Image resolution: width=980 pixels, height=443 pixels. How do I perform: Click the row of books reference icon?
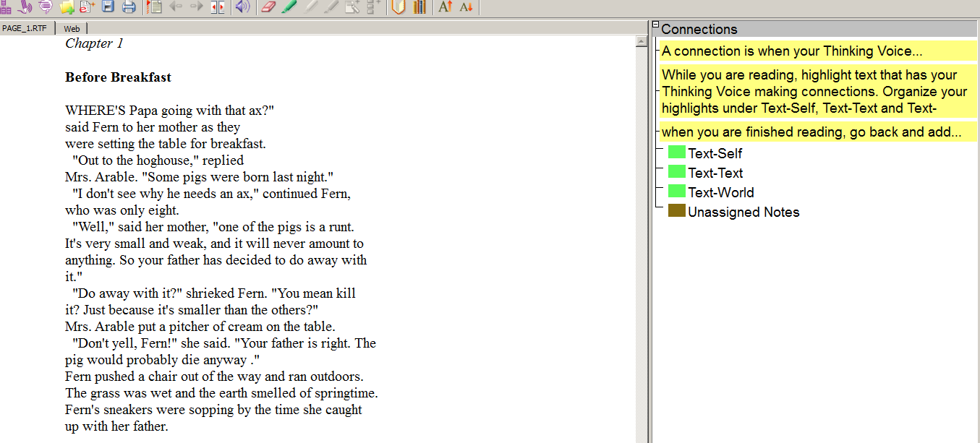click(419, 7)
